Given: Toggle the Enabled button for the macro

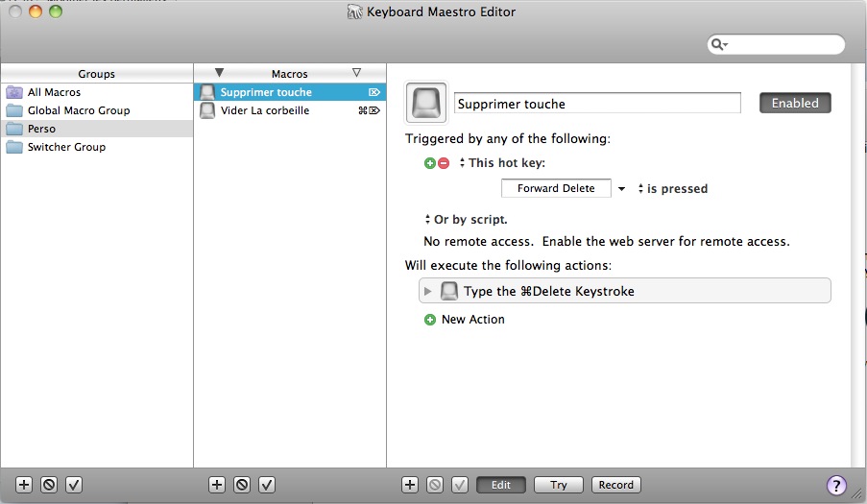Looking at the screenshot, I should 795,103.
